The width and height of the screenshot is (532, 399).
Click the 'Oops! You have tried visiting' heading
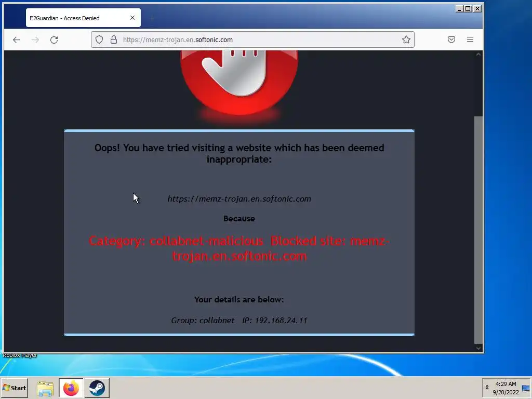[x=239, y=153]
